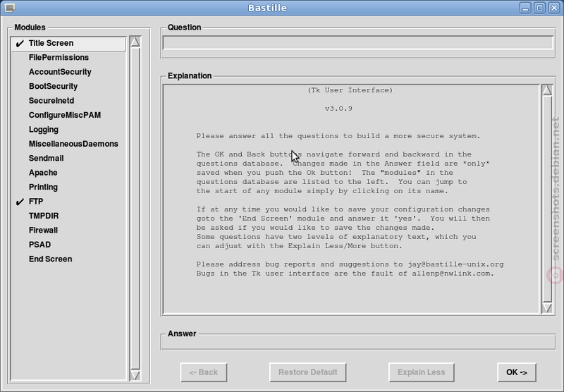Click the Explanation vertical scrollbar track
Image resolution: width=564 pixels, height=392 pixels.
click(547, 199)
